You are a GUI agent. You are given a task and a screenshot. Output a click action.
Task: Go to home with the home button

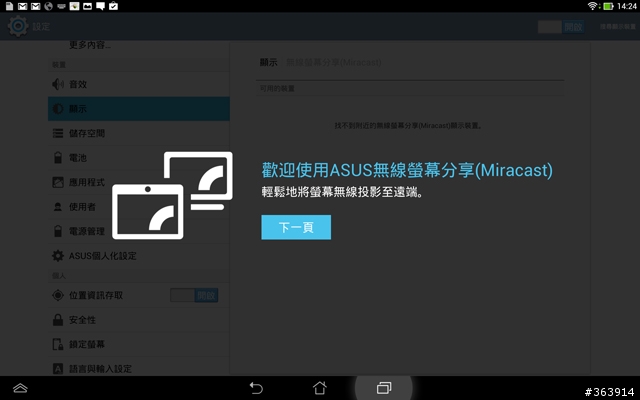[320, 388]
